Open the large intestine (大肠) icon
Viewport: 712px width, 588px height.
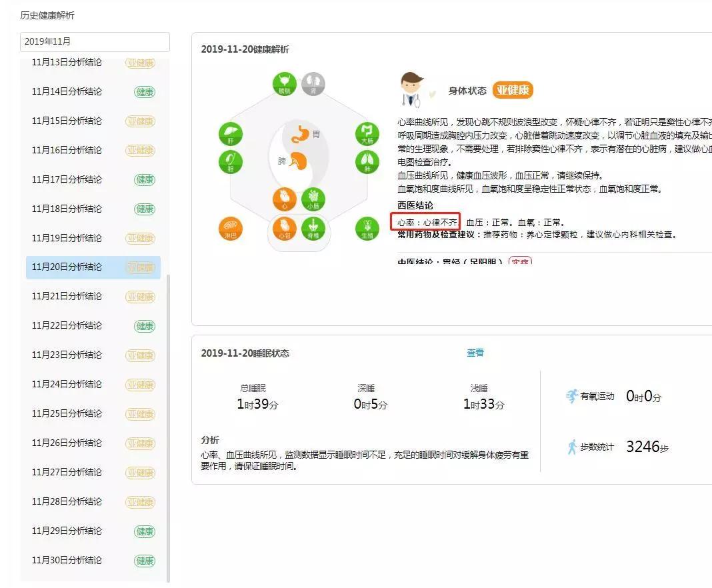point(367,134)
